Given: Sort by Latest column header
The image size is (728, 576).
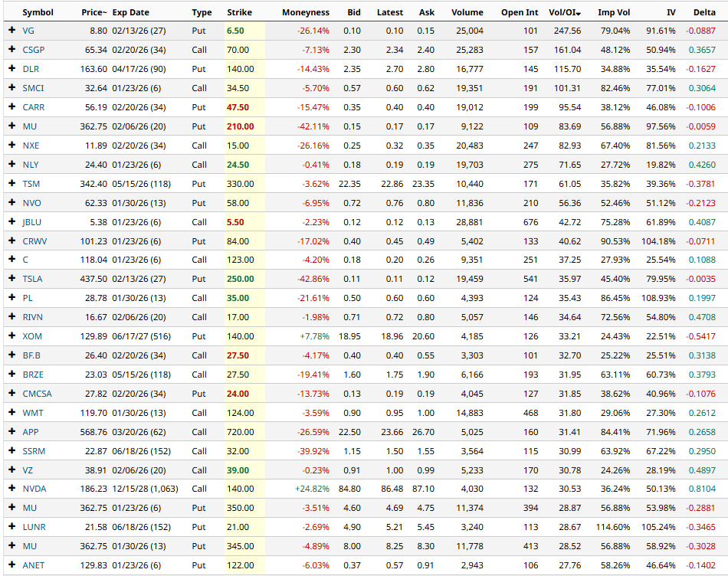Looking at the screenshot, I should coord(390,12).
